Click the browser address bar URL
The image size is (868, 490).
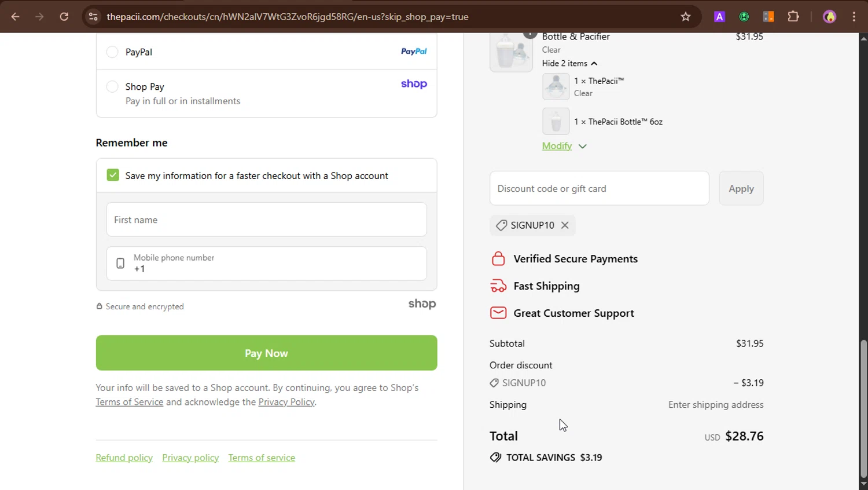click(288, 17)
